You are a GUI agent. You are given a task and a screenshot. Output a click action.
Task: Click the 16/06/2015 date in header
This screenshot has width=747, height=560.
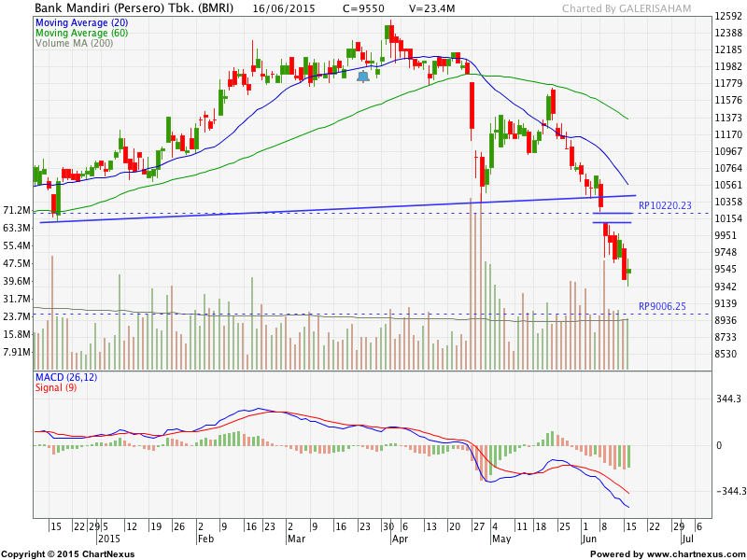click(x=279, y=9)
